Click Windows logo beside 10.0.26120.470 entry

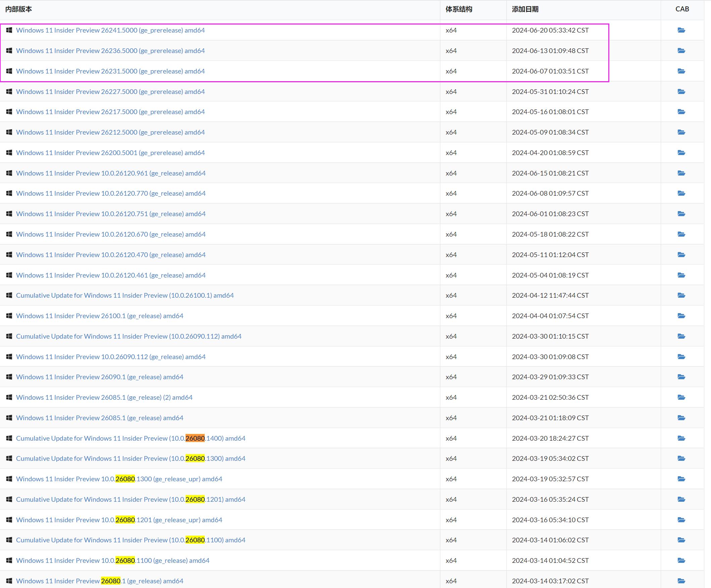pos(9,255)
